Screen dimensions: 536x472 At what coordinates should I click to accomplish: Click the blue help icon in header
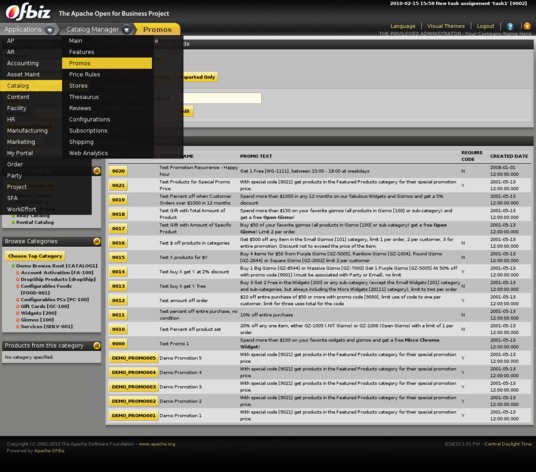[510, 26]
